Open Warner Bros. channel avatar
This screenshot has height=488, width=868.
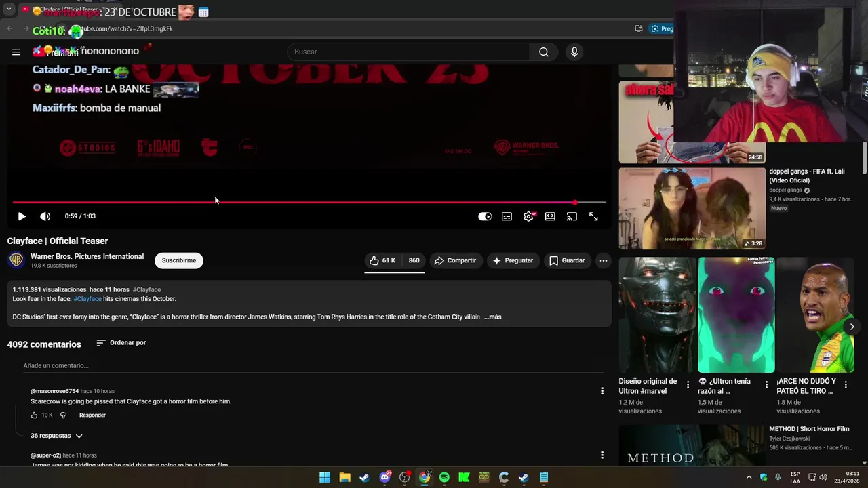[x=16, y=260]
